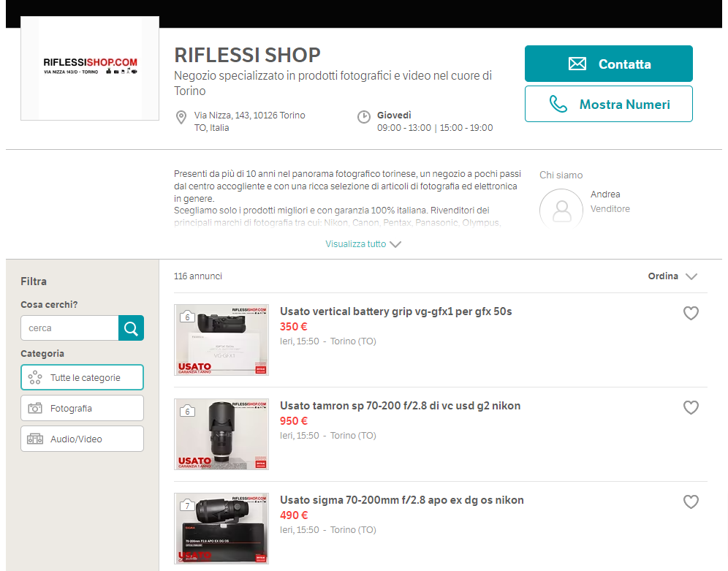Image resolution: width=728 pixels, height=571 pixels.
Task: Click the 116 annunci count
Action: click(198, 276)
